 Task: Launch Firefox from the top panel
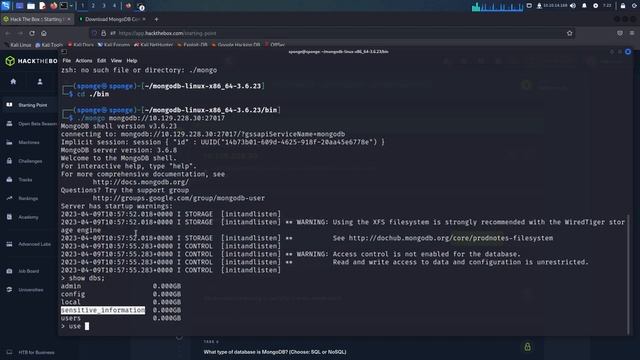[x=53, y=6]
